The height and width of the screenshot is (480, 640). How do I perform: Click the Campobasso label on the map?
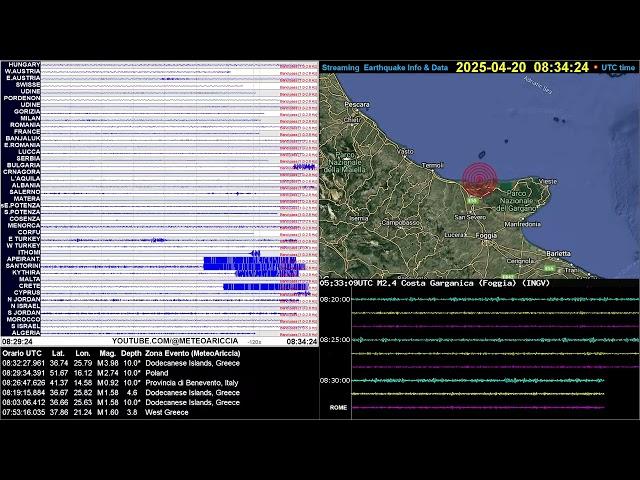400,223
